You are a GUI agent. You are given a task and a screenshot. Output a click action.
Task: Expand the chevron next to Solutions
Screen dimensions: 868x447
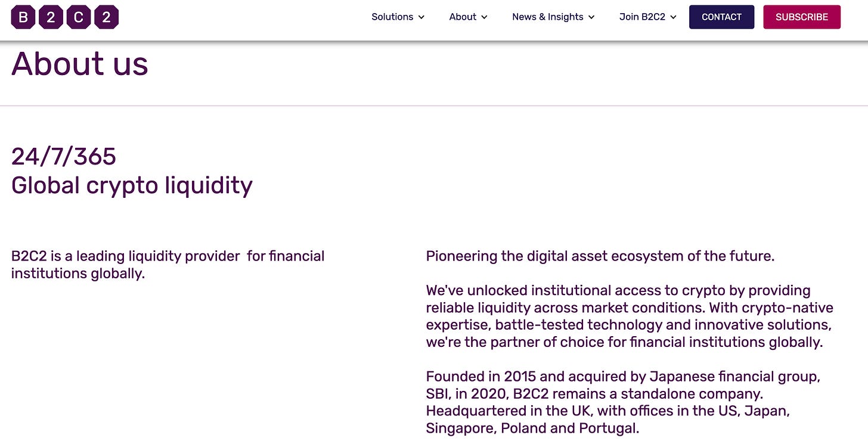(421, 17)
